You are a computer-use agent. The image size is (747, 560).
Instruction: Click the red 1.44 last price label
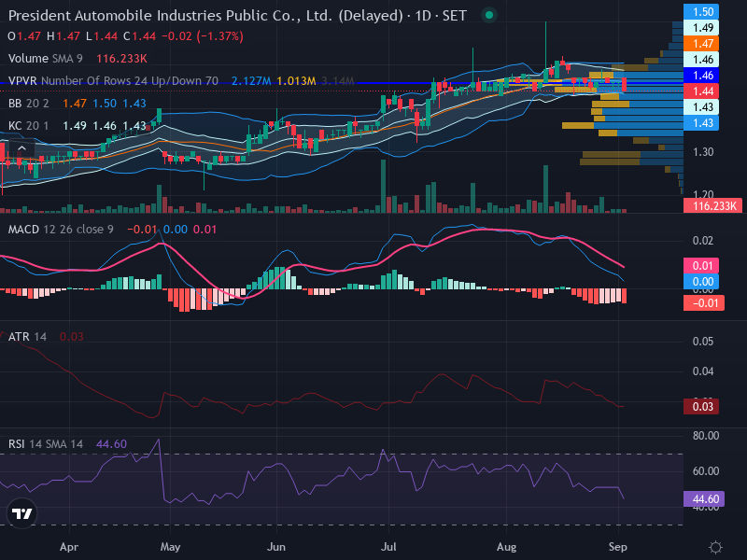(701, 91)
